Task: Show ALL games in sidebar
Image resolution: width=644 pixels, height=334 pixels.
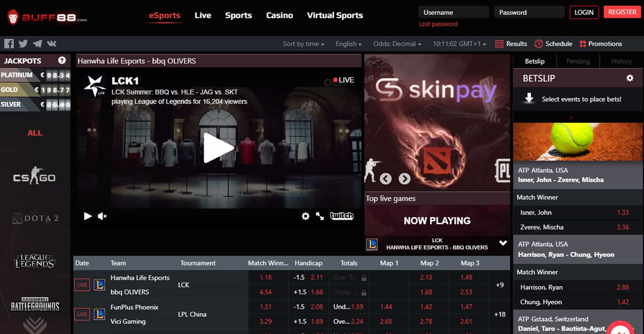Action: 35,133
